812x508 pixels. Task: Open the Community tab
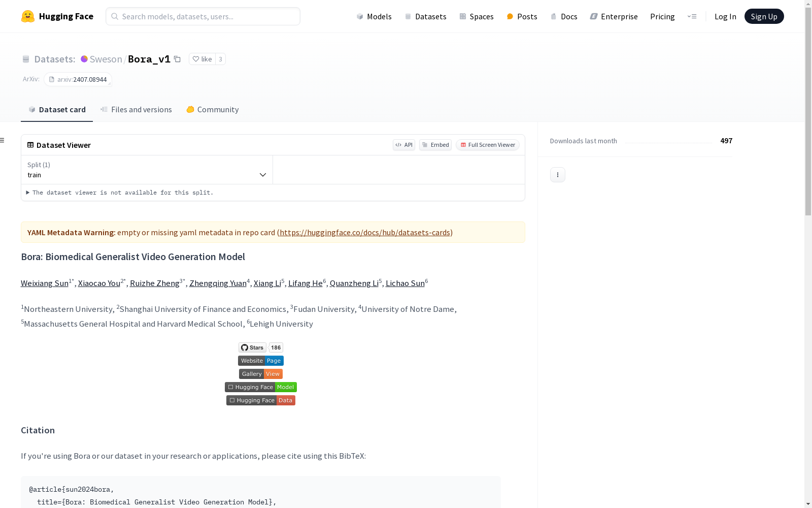tap(212, 110)
